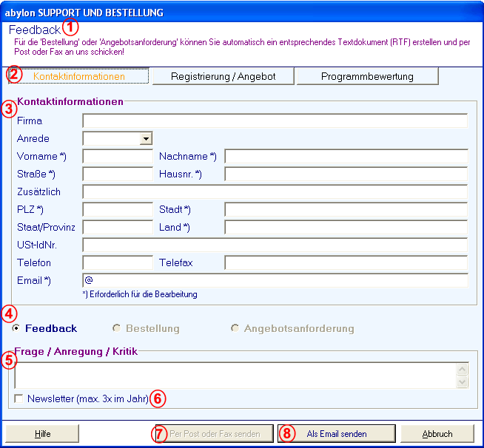This screenshot has width=484, height=448.
Task: Click into the Firma text field
Action: pos(275,121)
